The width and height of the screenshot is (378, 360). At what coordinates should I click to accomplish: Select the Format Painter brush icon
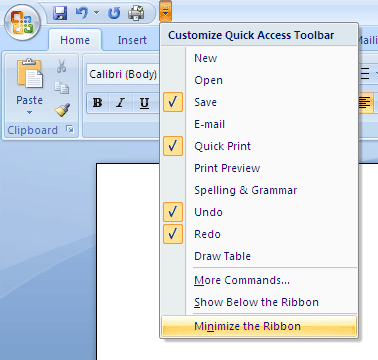pyautogui.click(x=62, y=110)
